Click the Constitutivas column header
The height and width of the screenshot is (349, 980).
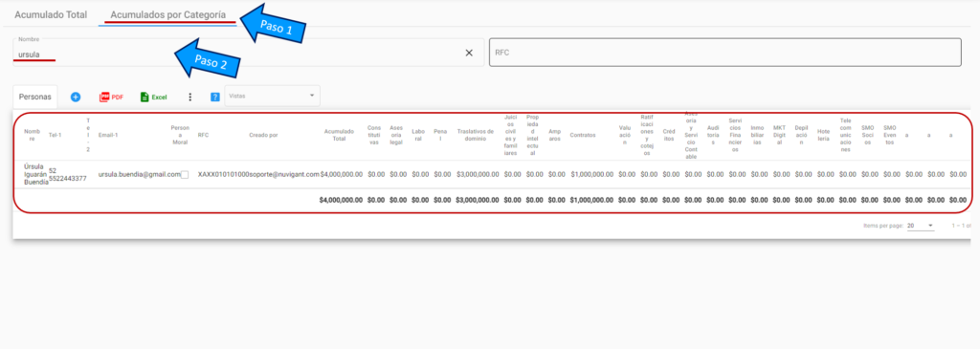tap(374, 134)
